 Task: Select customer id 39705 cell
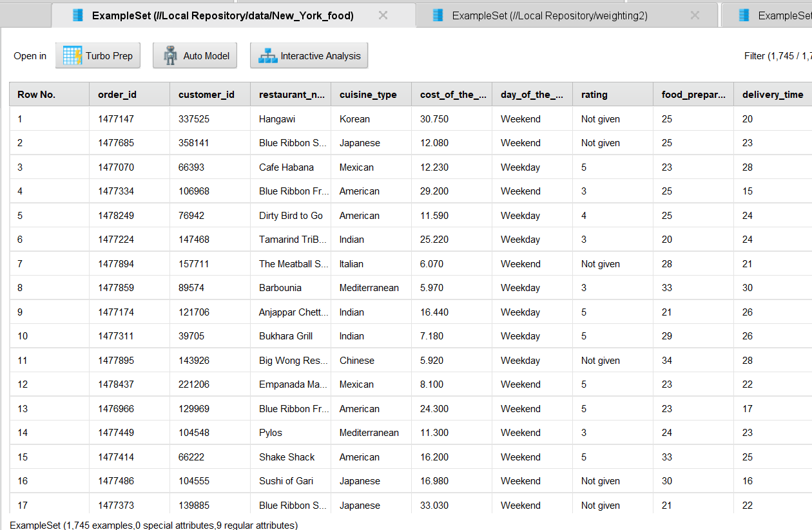(x=210, y=336)
